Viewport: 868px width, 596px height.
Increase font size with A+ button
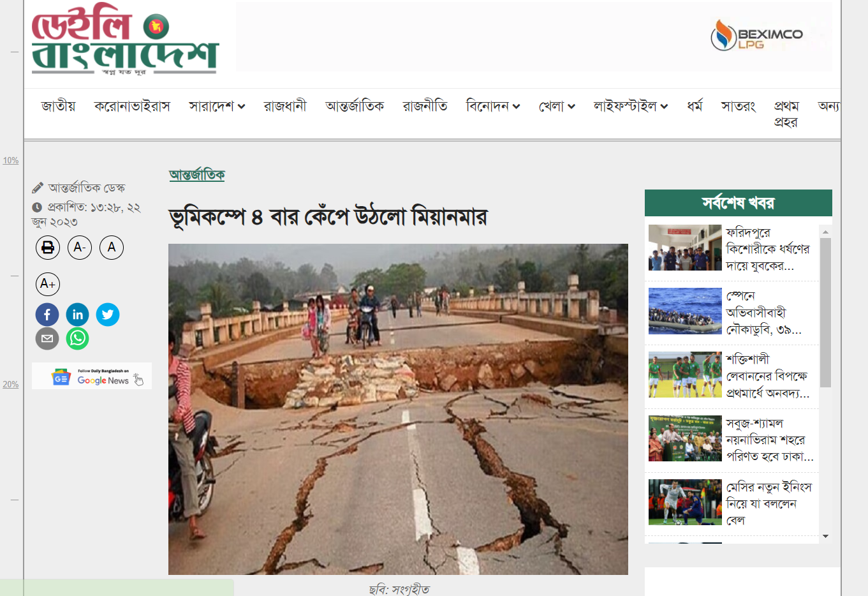[48, 284]
